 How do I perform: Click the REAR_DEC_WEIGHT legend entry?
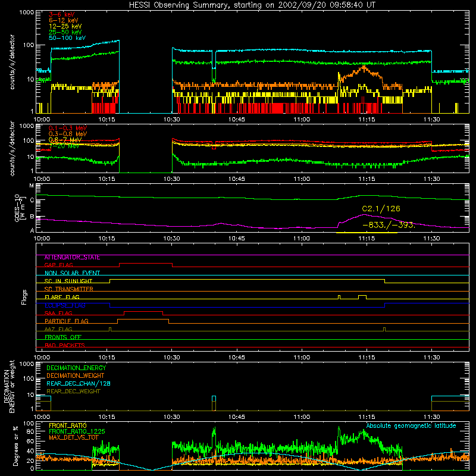point(73,392)
